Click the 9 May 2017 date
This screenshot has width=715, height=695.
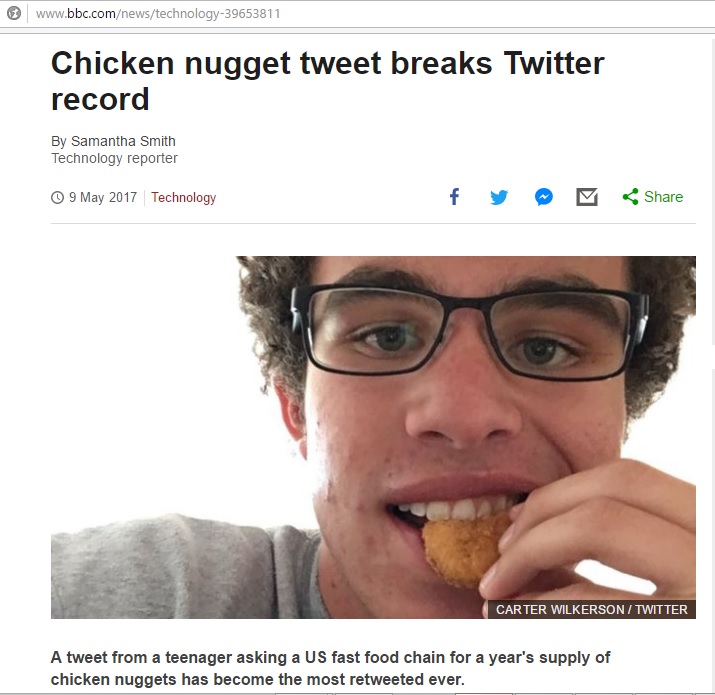(103, 197)
